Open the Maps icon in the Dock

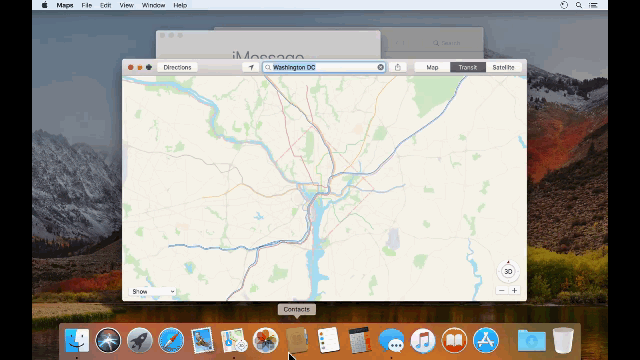[234, 340]
